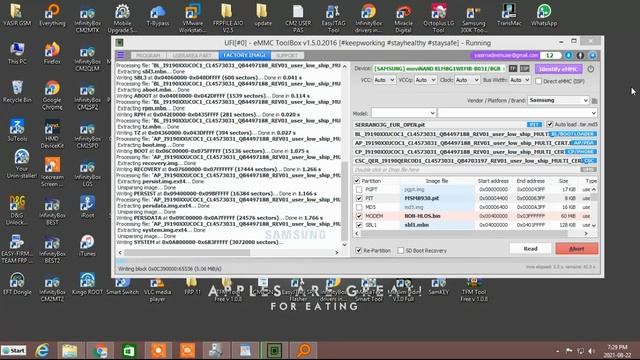This screenshot has height=360, width=640.
Task: Open 3uTools desktop shortcut
Action: [x=17, y=130]
